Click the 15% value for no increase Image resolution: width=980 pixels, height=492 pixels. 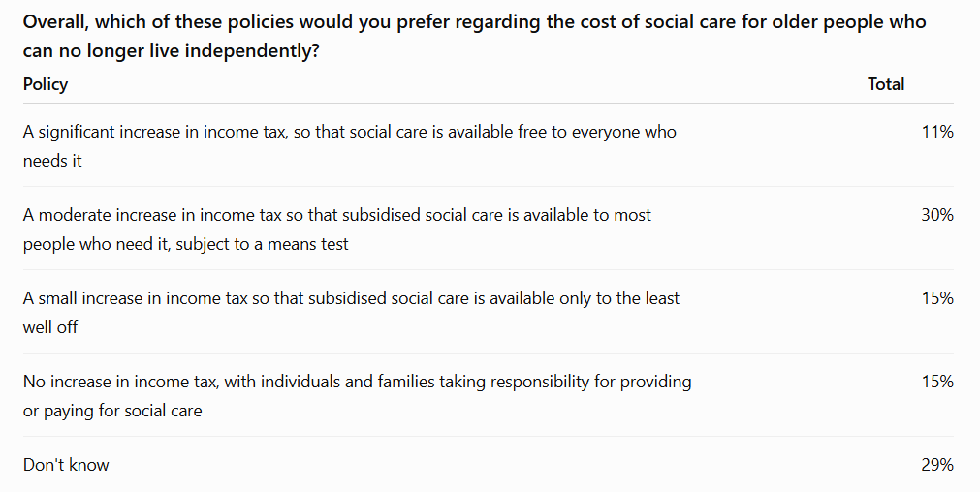937,382
